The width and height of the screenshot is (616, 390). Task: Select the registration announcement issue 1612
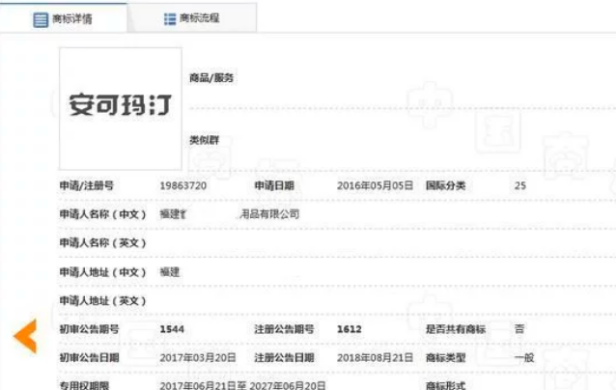[349, 329]
